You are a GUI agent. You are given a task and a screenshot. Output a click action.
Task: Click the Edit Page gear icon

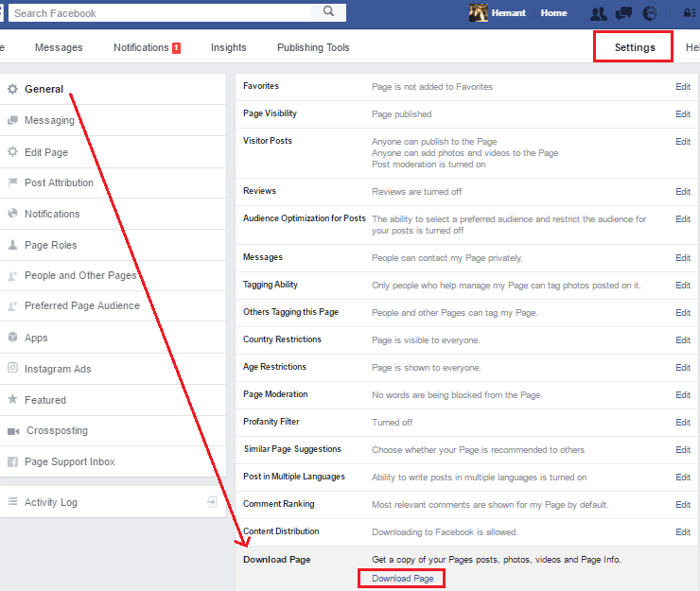(13, 151)
